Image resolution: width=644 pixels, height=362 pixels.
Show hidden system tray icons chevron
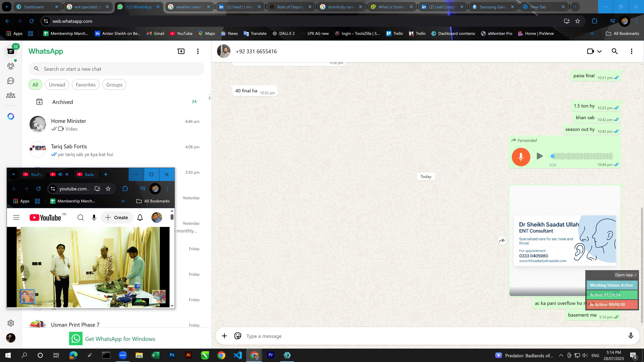[561, 355]
